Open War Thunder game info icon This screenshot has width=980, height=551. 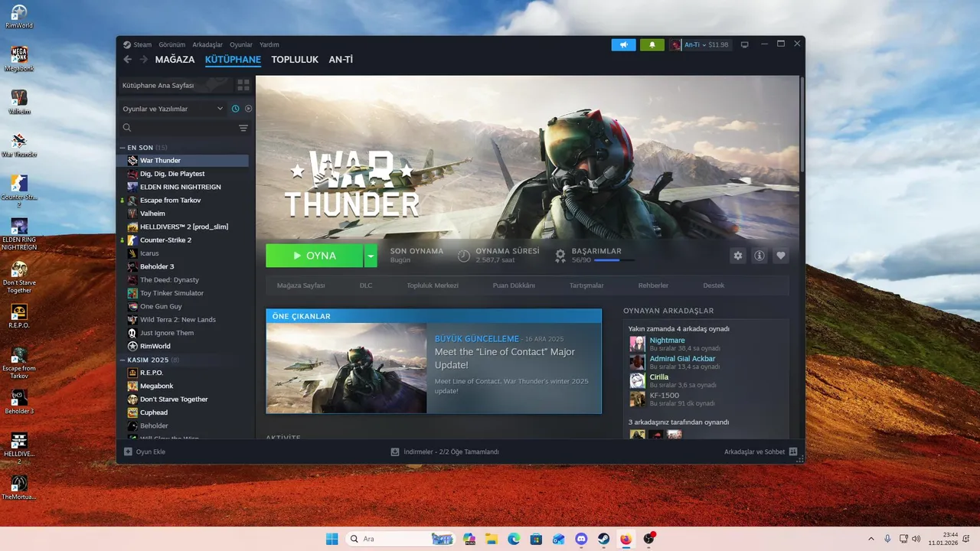(x=759, y=256)
